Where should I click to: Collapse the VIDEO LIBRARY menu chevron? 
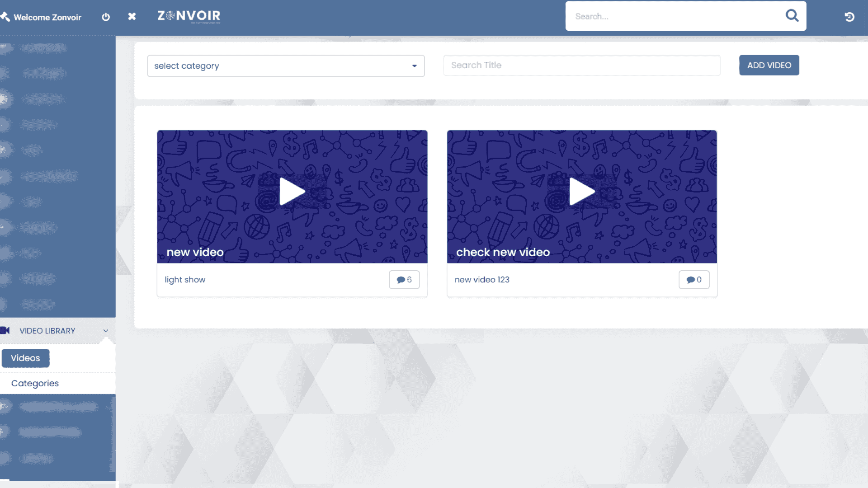point(106,331)
